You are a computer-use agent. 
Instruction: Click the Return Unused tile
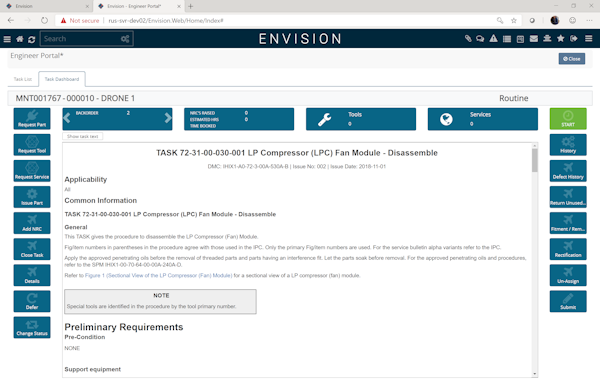[x=568, y=197]
